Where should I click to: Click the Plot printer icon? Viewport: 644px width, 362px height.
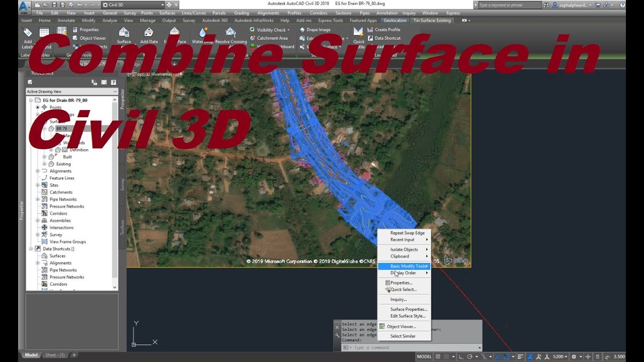pos(169,5)
